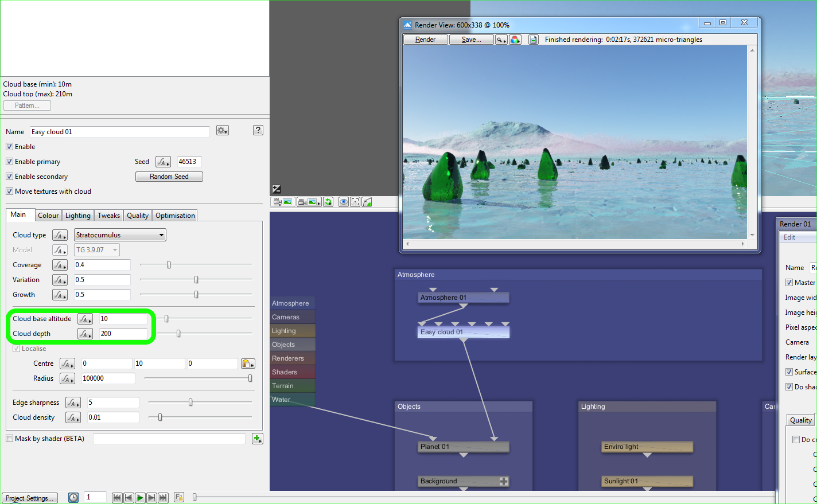Click the green reset preview icon
This screenshot has height=504, width=817.
pyautogui.click(x=328, y=202)
